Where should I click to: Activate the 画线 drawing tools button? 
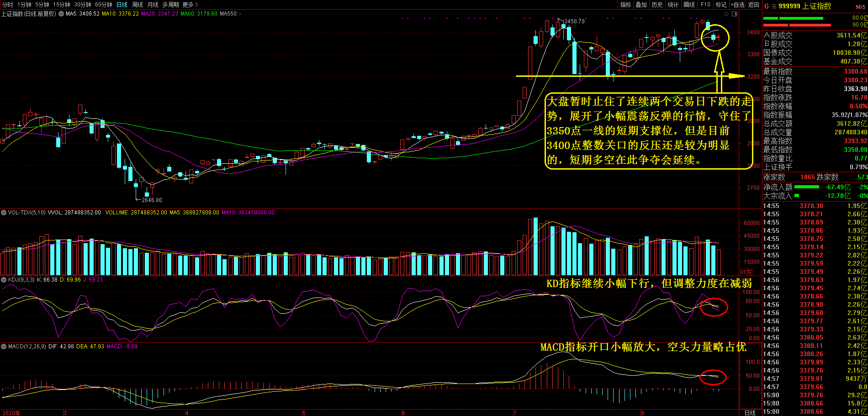689,5
